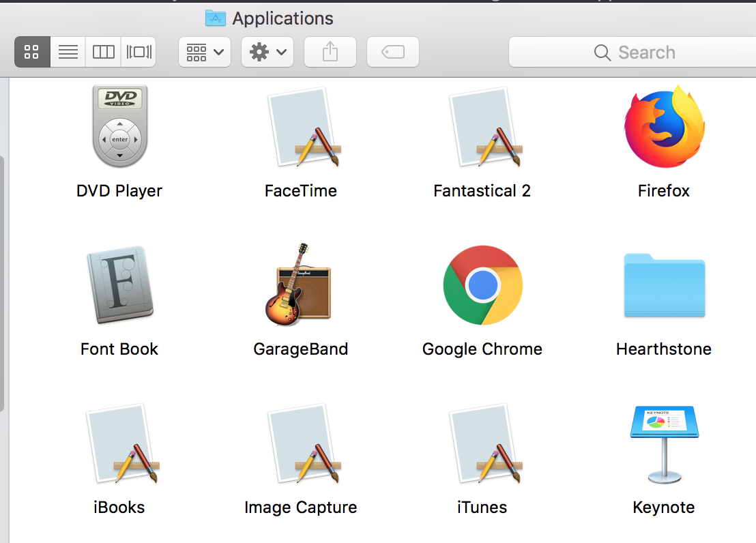This screenshot has height=543, width=756.
Task: Click the Google Chrome label
Action: [482, 349]
